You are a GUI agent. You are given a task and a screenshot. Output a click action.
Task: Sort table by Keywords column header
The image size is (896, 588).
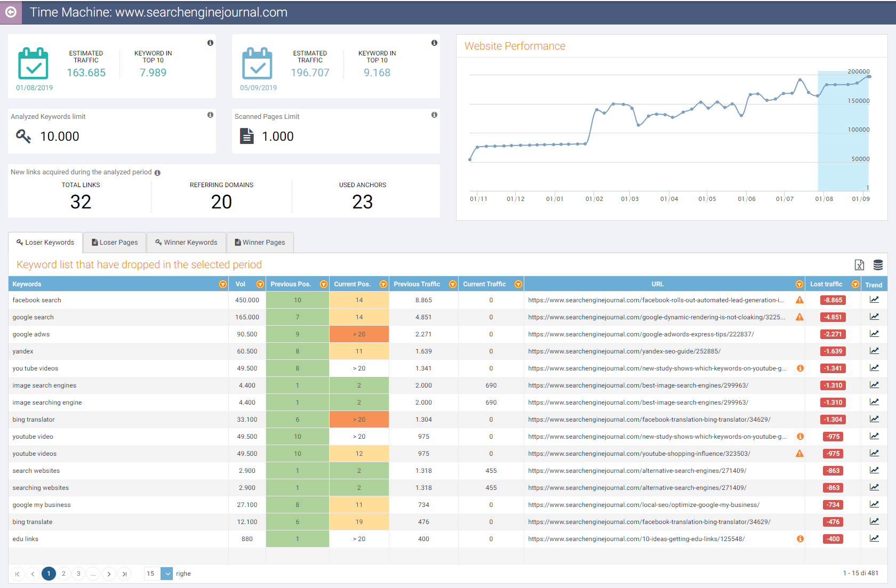[x=27, y=284]
